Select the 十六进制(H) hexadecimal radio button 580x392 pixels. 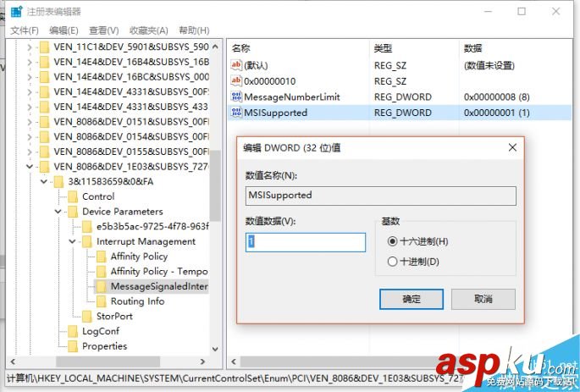(392, 241)
